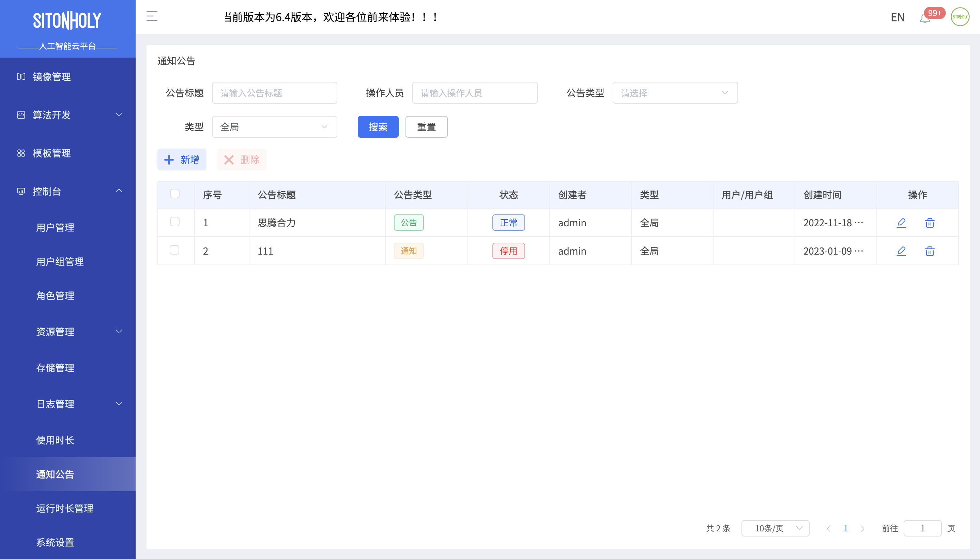The image size is (980, 559).
Task: Open 模板管理 menu item
Action: coord(67,153)
